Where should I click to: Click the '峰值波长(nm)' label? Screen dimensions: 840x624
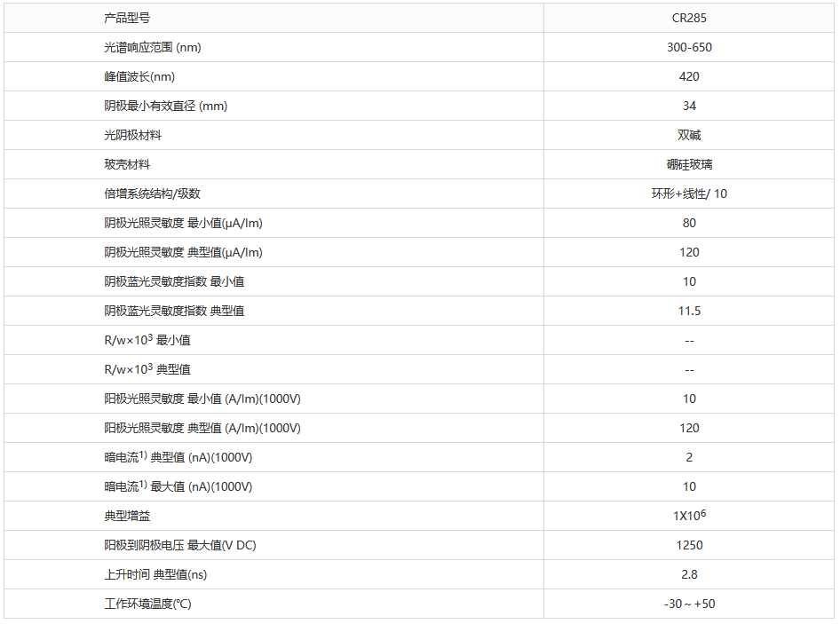(x=139, y=76)
